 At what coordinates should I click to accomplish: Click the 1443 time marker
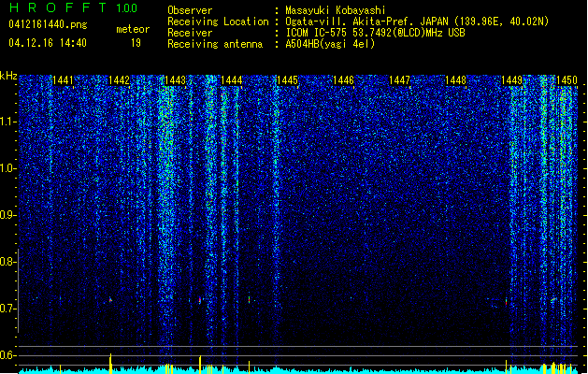point(176,80)
